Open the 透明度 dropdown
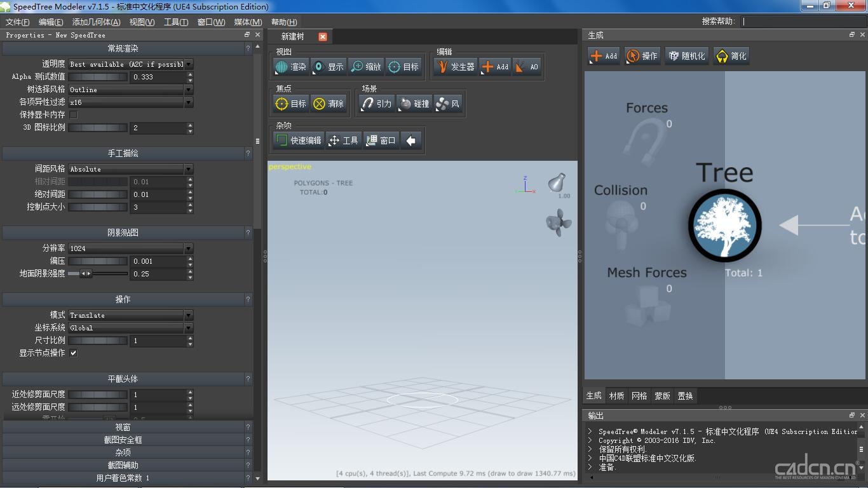868x488 pixels. pyautogui.click(x=130, y=64)
